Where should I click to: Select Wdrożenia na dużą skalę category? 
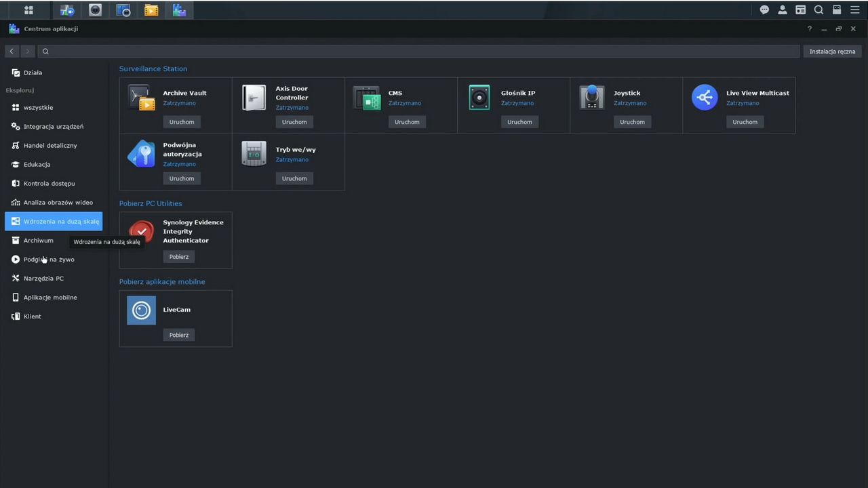tap(54, 221)
